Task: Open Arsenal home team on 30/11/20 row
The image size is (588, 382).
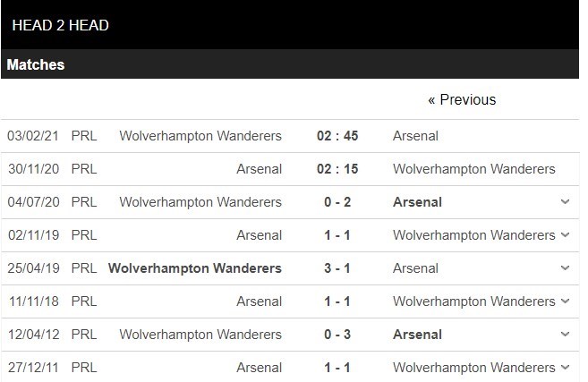Action: click(x=260, y=169)
